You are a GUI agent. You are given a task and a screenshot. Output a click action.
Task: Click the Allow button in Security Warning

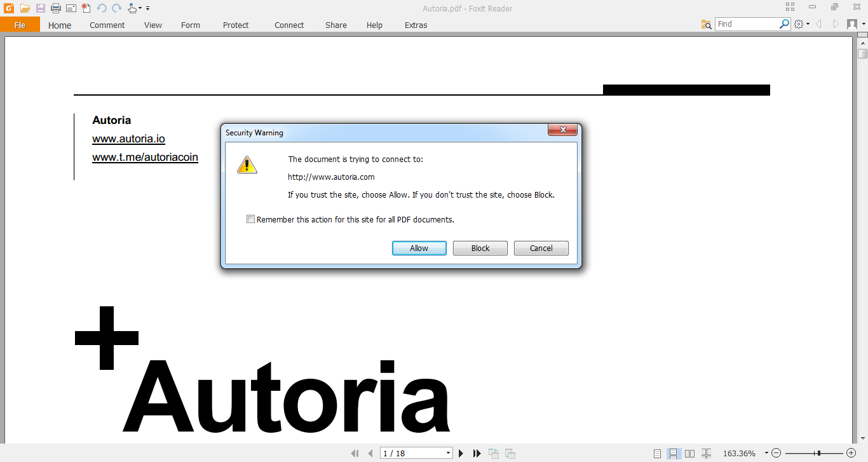tap(419, 248)
